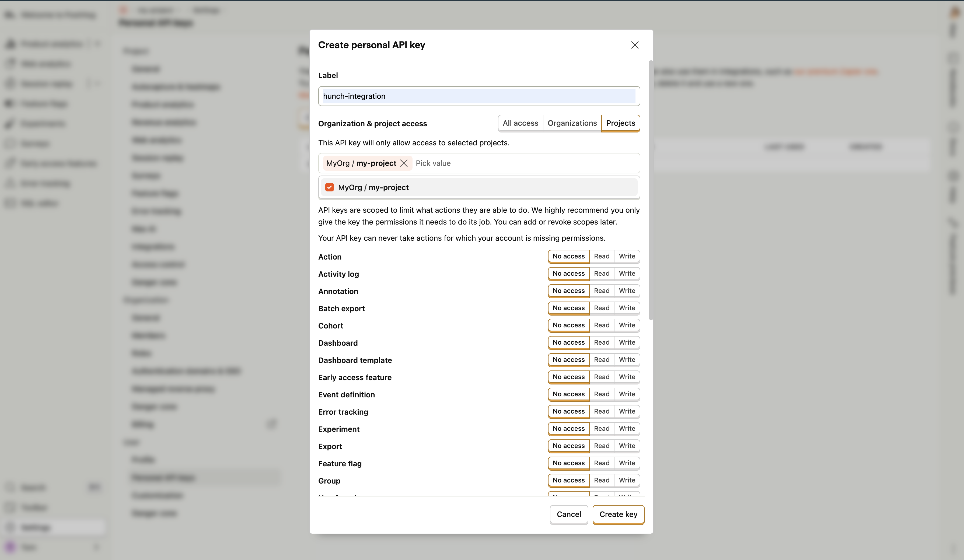964x560 pixels.
Task: Uncheck the MyOrg / my-project checkbox
Action: (329, 187)
